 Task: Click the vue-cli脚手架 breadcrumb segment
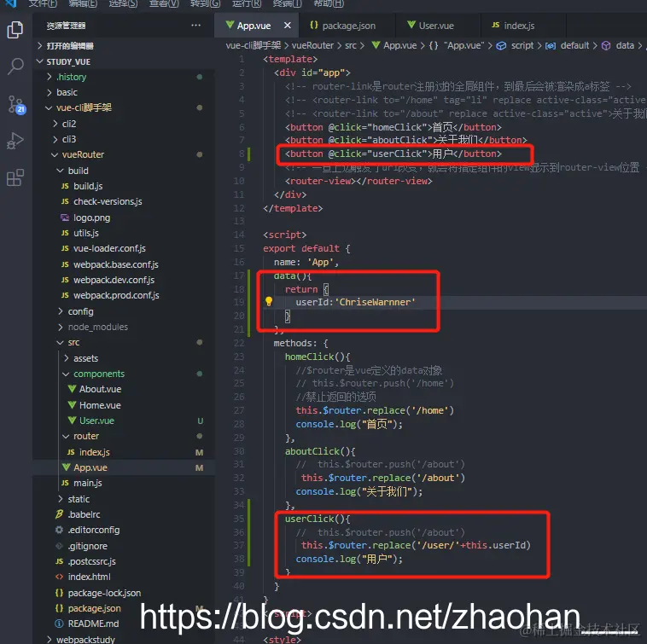pyautogui.click(x=253, y=45)
